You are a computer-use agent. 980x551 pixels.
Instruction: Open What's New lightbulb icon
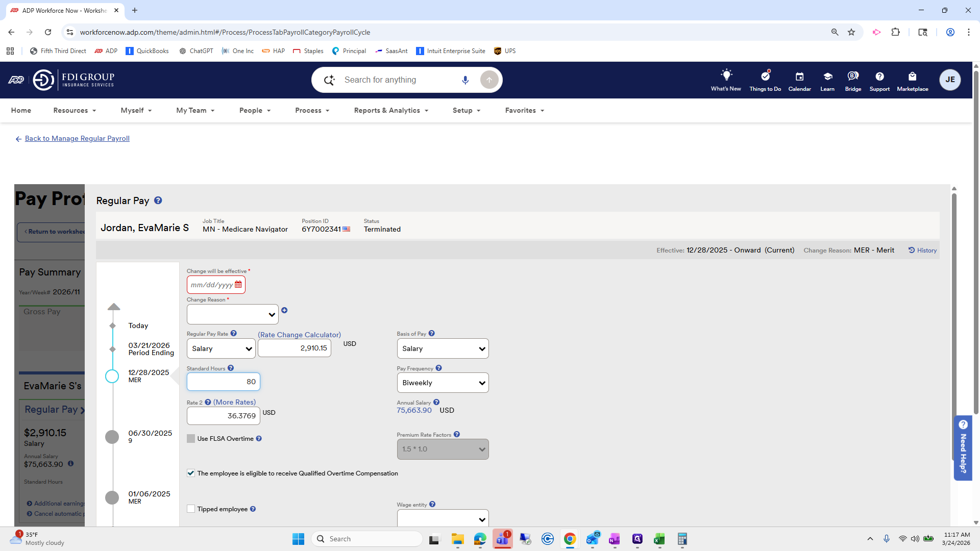pos(726,76)
